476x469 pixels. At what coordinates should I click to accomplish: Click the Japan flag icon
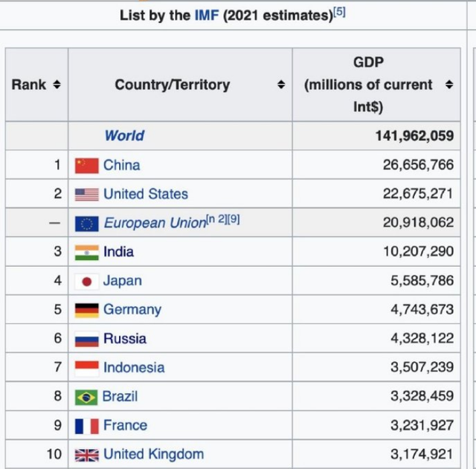(x=87, y=281)
